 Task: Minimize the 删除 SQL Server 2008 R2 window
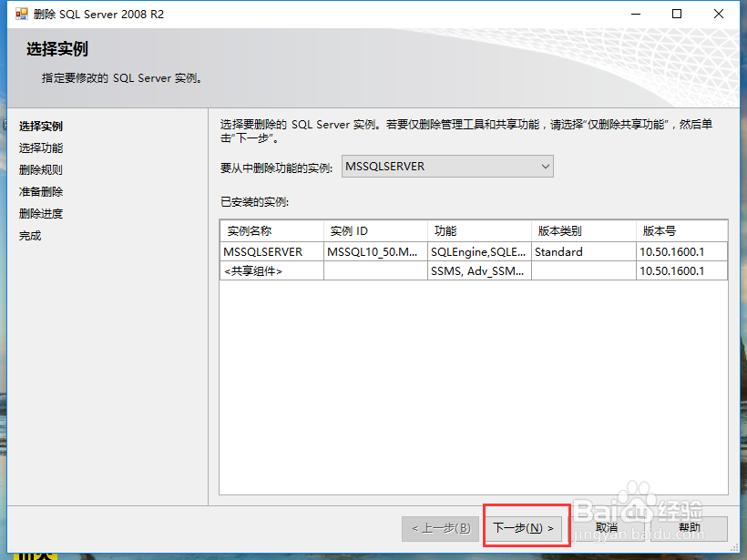[635, 14]
